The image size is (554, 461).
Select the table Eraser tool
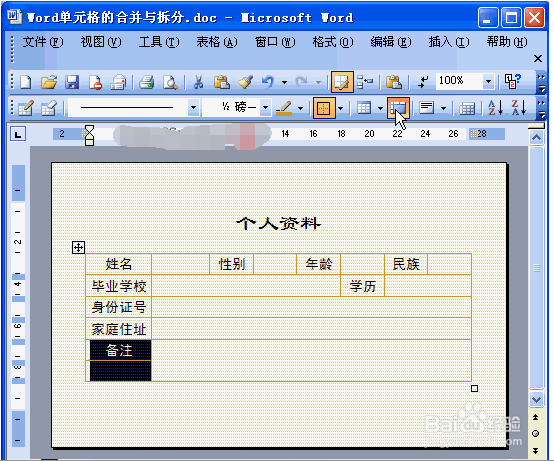pyautogui.click(x=49, y=108)
